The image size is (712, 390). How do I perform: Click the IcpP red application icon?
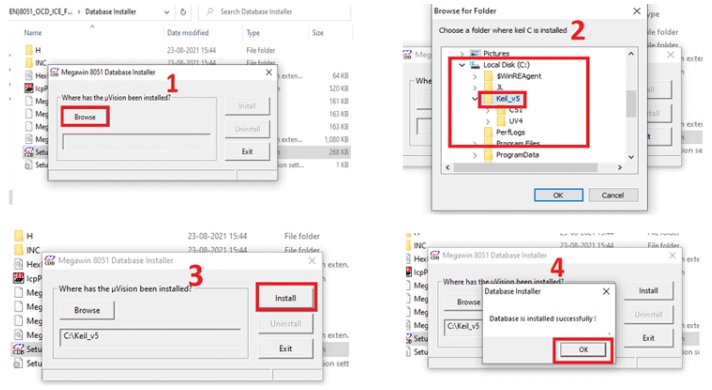[x=29, y=88]
